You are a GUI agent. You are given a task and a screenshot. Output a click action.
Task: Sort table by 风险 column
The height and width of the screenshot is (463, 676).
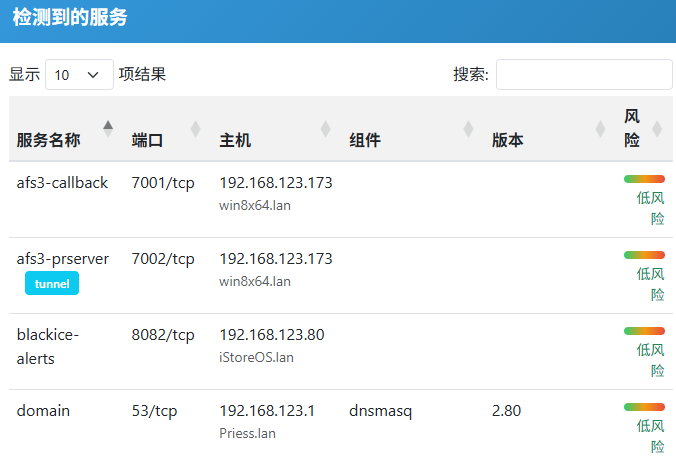click(x=645, y=128)
